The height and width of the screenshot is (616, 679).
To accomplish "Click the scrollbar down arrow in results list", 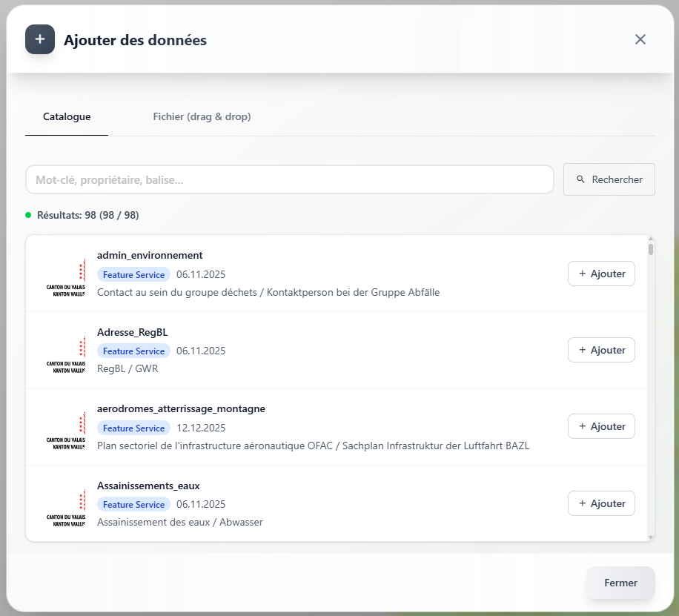I will pyautogui.click(x=651, y=537).
